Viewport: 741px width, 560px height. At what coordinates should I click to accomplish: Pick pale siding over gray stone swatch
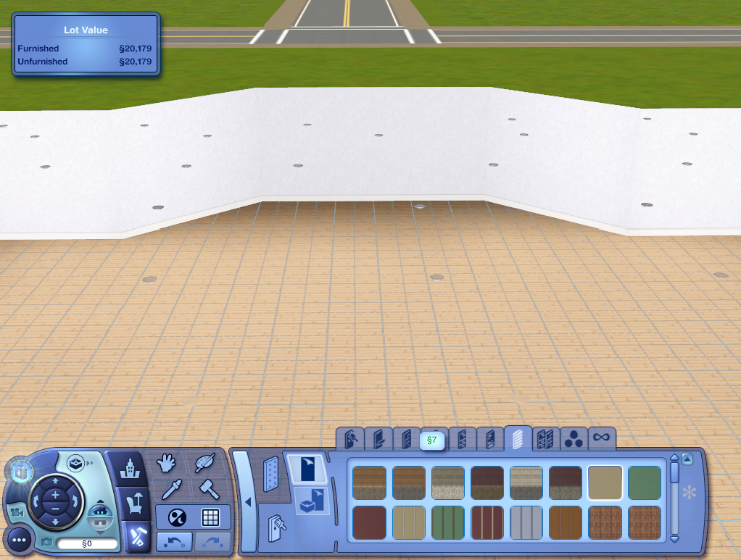(x=526, y=482)
